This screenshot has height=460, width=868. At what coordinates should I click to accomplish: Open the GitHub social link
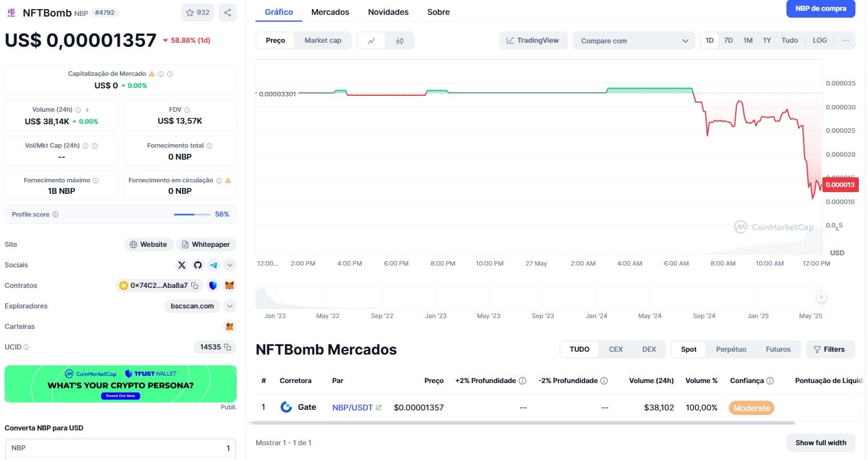point(198,265)
